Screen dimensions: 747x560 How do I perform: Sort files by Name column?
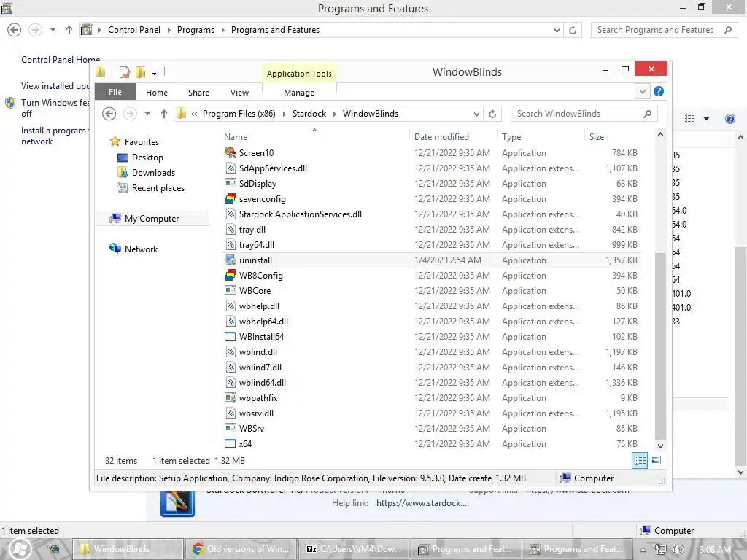coord(236,136)
